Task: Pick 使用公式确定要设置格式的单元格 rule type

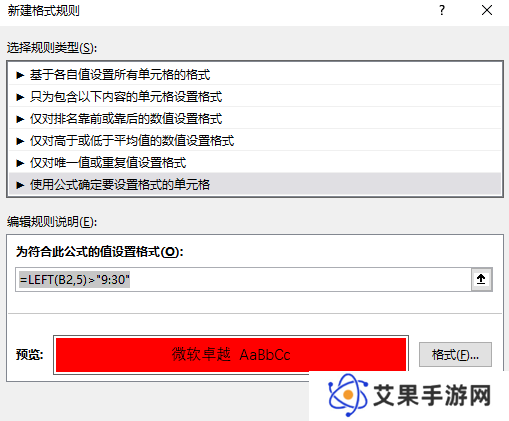Action: pos(255,184)
